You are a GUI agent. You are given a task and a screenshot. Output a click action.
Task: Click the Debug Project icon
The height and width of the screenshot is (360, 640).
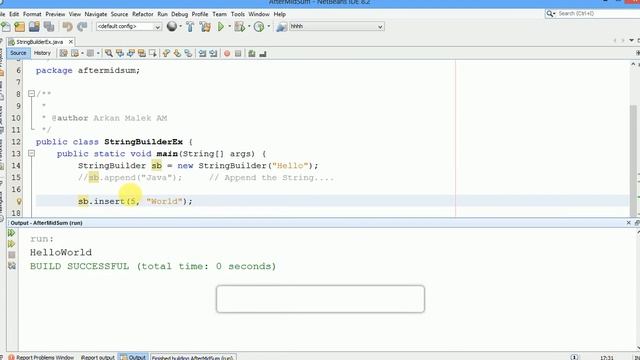click(240, 27)
